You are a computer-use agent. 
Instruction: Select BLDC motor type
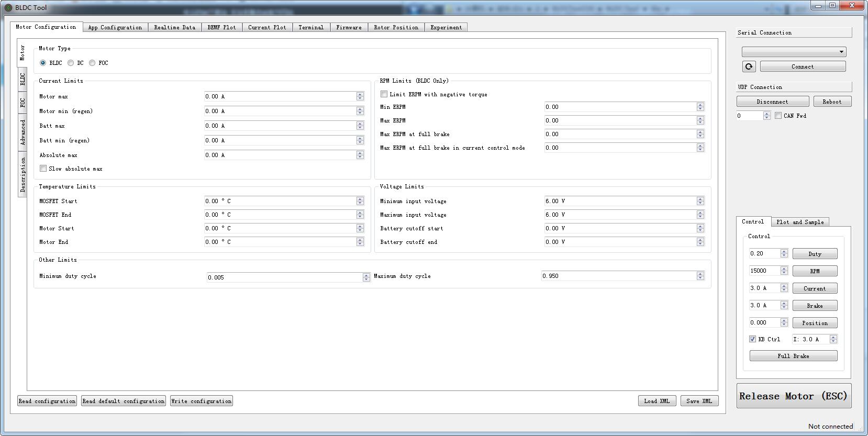tap(43, 63)
